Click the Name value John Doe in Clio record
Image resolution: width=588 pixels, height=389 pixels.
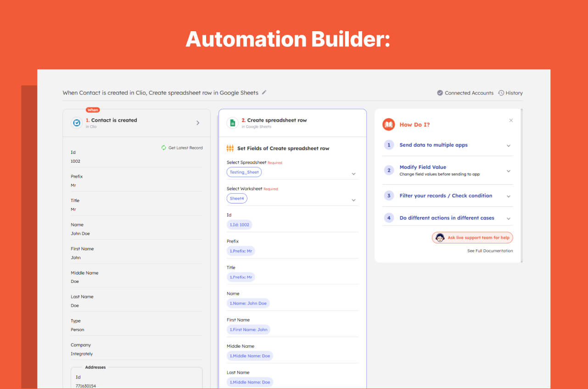80,233
